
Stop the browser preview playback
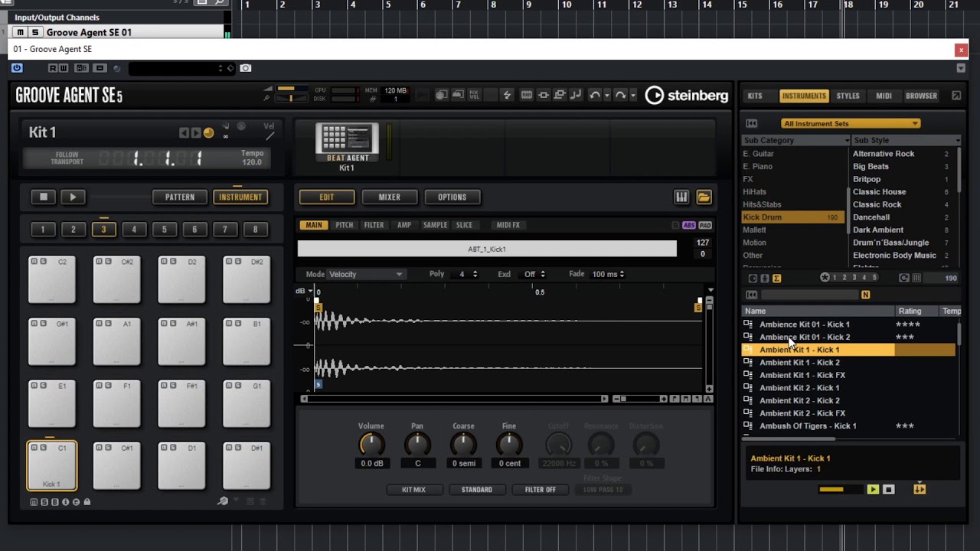click(889, 490)
